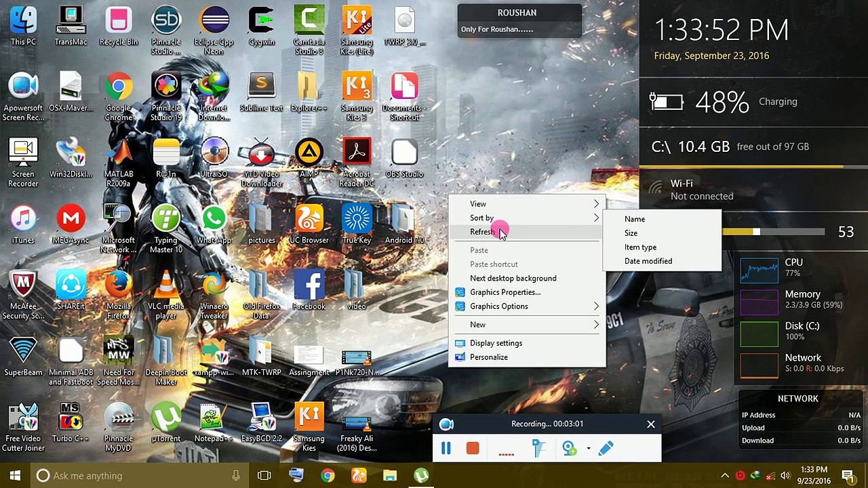Open the taskbar clock showing 1:33 PM

pyautogui.click(x=814, y=476)
